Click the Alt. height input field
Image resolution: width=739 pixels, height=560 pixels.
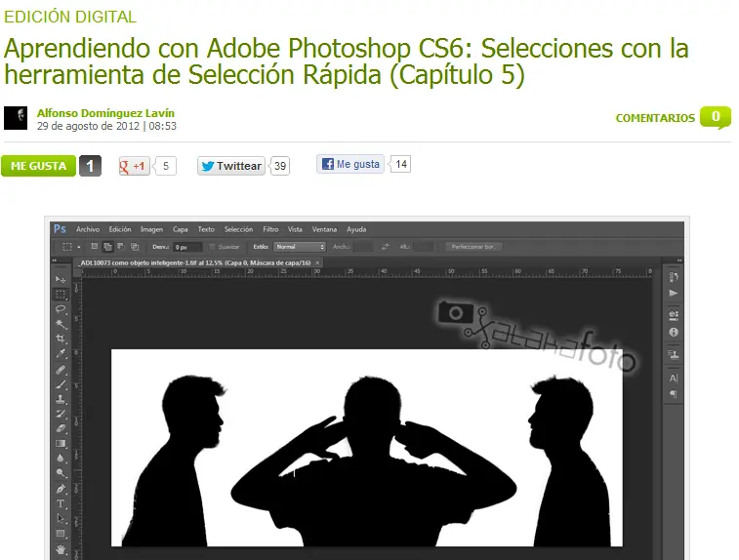(423, 246)
